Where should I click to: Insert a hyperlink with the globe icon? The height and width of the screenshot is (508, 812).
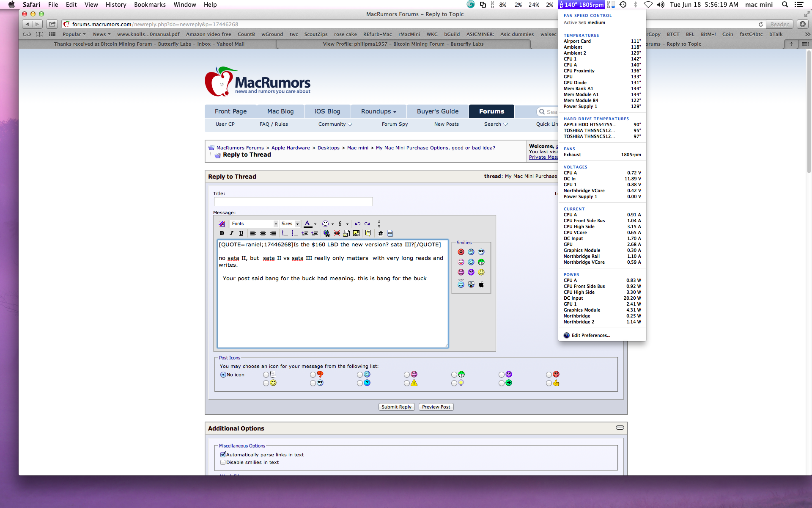pyautogui.click(x=326, y=233)
